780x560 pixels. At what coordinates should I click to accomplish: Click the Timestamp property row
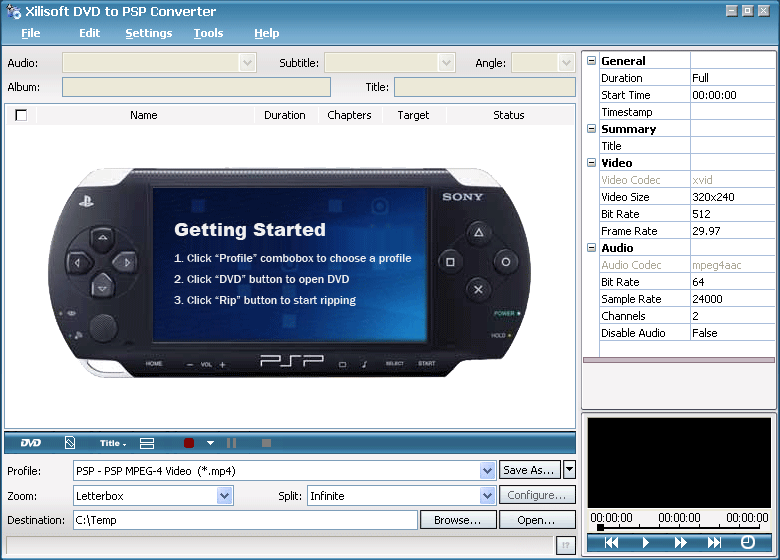[687, 112]
